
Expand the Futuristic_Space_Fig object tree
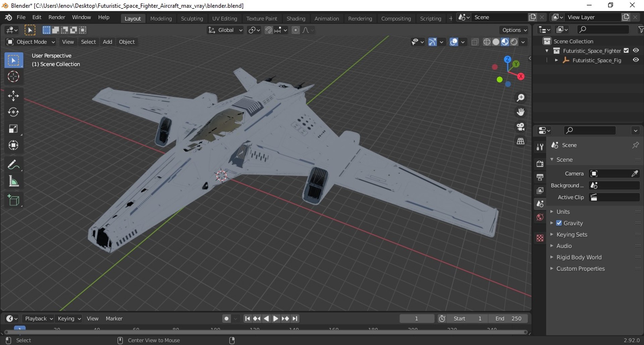556,60
